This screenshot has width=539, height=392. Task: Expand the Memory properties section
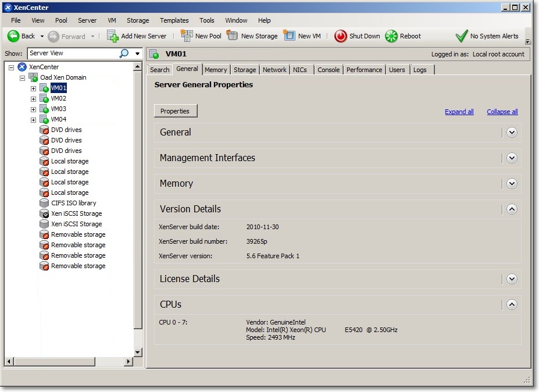click(x=512, y=184)
